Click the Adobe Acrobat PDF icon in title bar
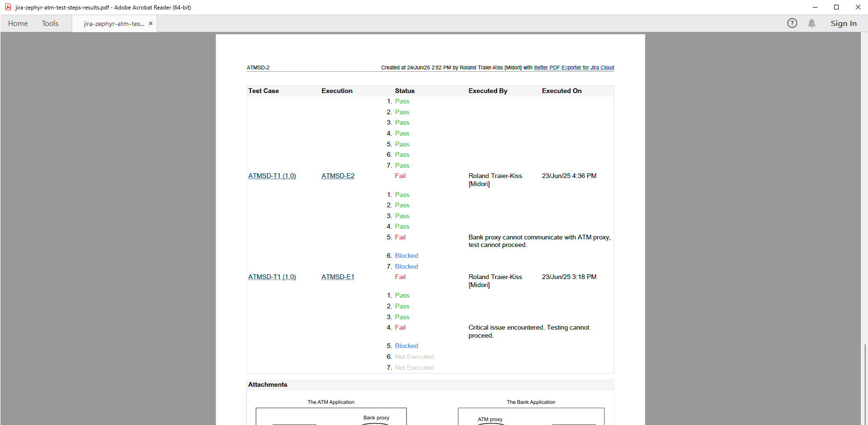The height and width of the screenshot is (425, 868). tap(8, 7)
